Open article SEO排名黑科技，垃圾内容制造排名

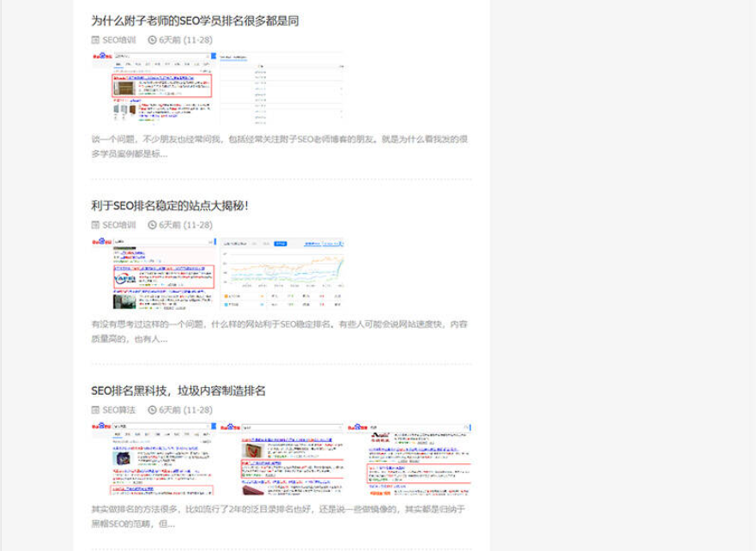[178, 391]
